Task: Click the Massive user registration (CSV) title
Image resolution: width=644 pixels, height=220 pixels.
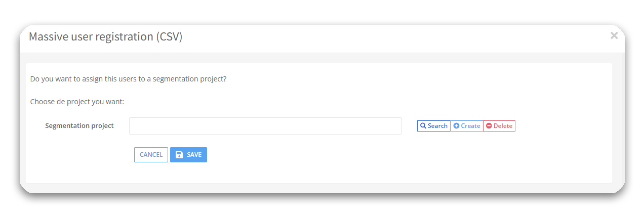Action: click(x=105, y=37)
